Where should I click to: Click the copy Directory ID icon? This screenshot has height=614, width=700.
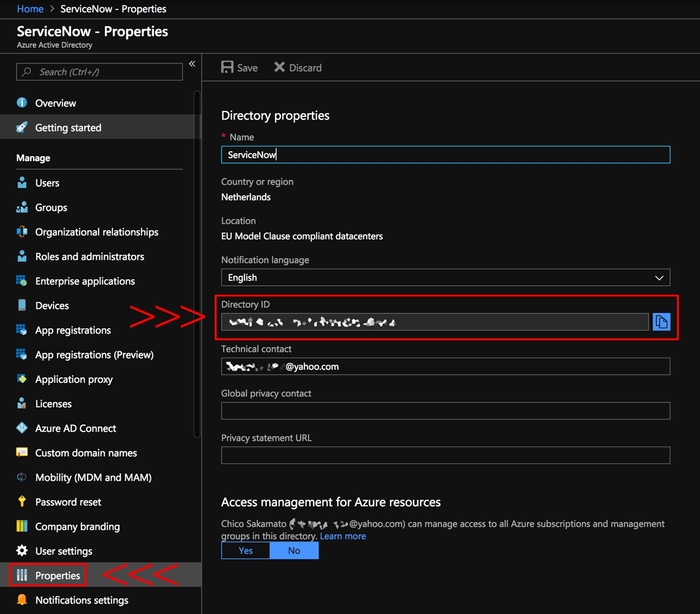[662, 322]
